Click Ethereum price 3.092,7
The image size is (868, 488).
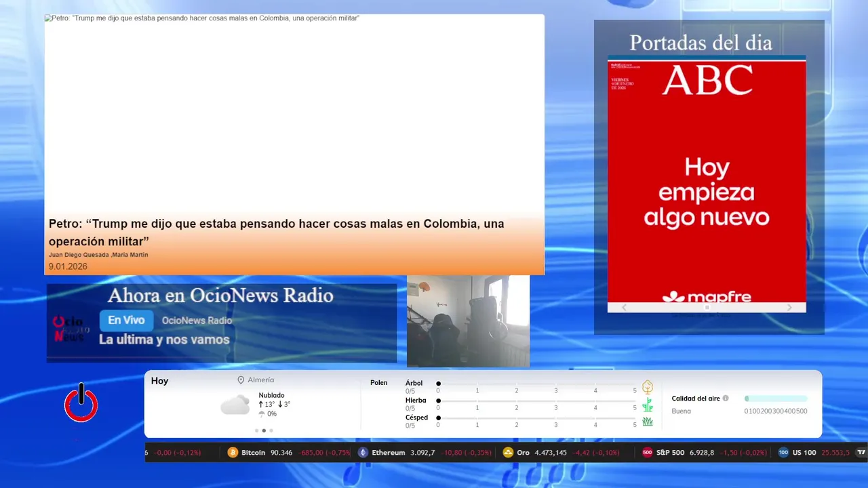[422, 453]
